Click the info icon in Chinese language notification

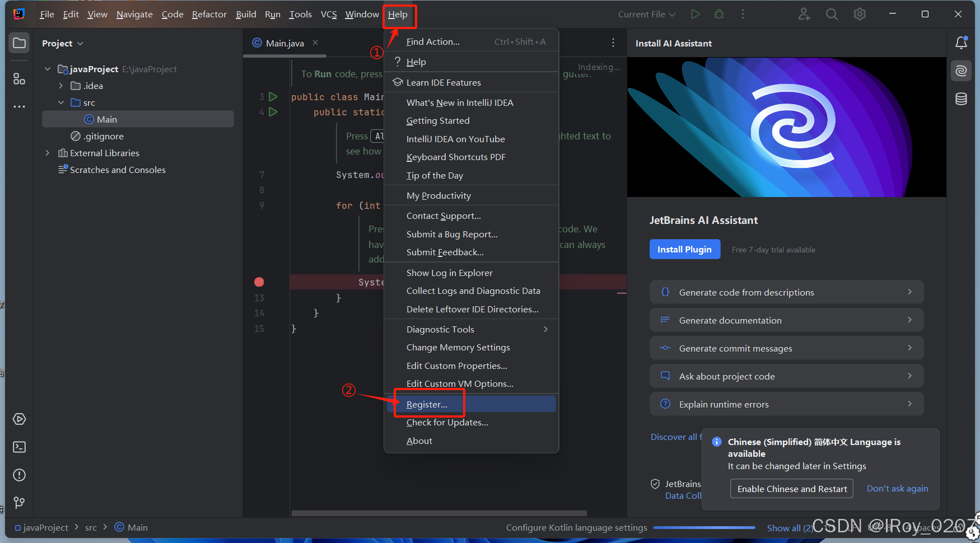[x=716, y=442]
